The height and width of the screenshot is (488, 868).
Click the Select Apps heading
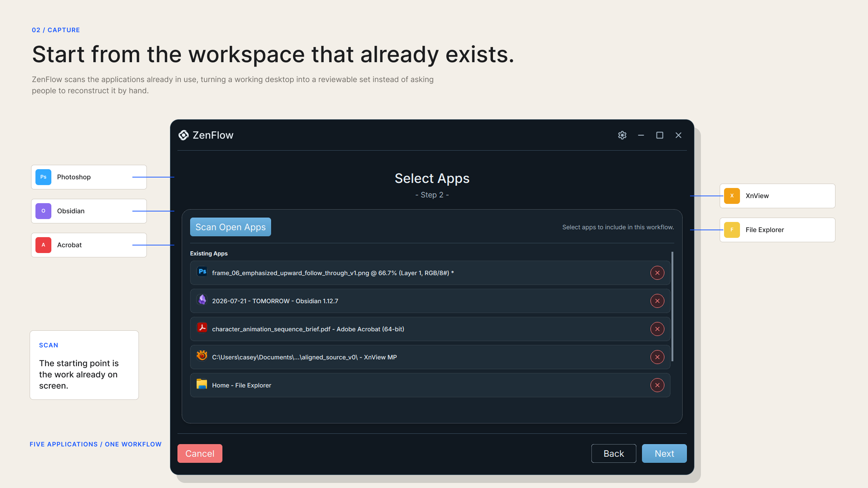click(x=432, y=179)
